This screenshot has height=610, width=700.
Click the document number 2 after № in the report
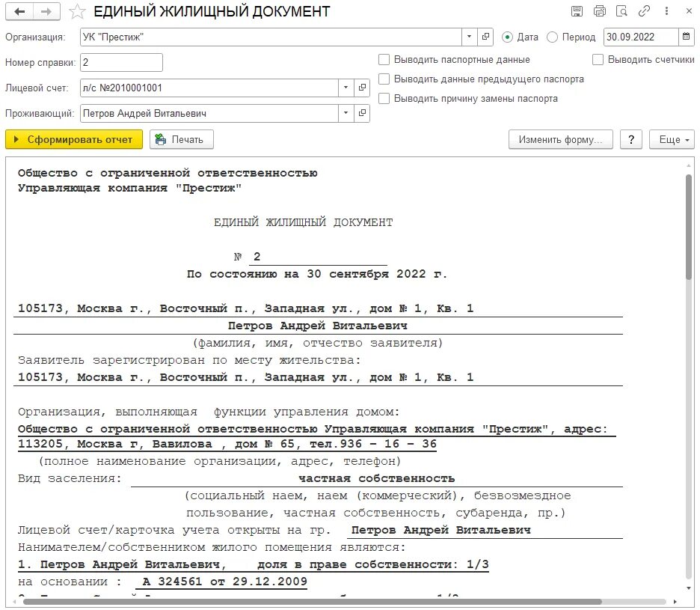coord(257,257)
